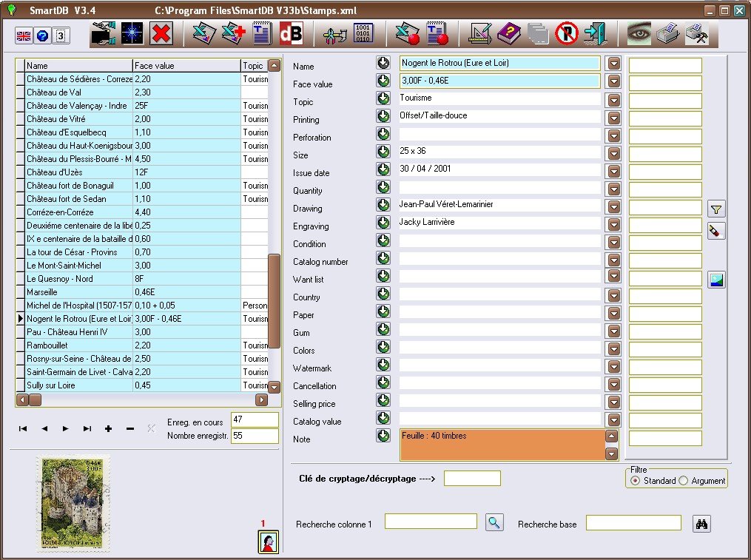The height and width of the screenshot is (560, 751).
Task: Click the exit door icon in toolbar
Action: tap(594, 33)
